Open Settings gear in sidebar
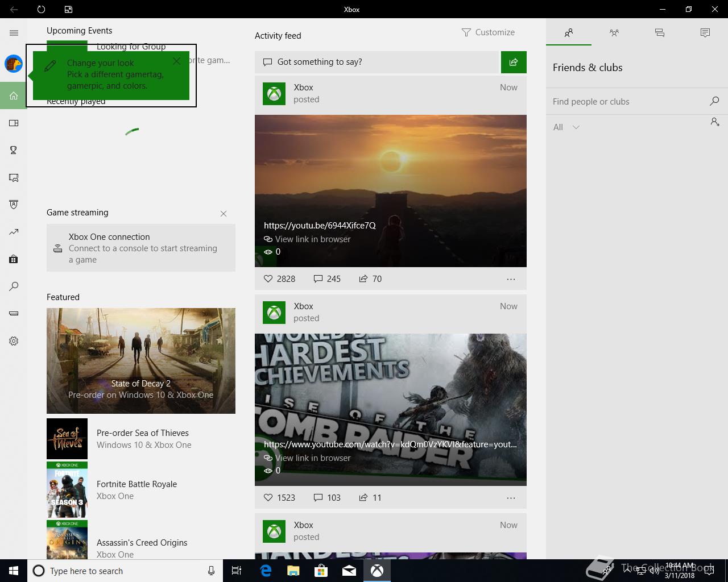 coord(14,341)
